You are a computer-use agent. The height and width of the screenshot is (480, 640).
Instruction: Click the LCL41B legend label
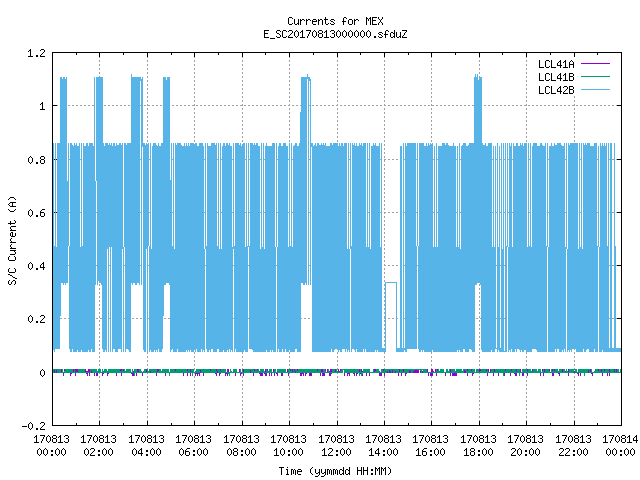(556, 77)
